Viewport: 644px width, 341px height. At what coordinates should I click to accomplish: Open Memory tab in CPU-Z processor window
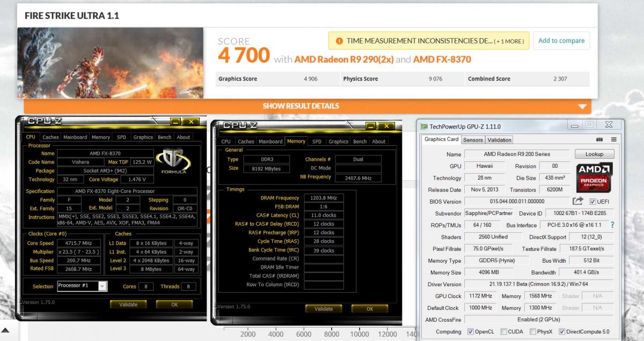coord(100,137)
